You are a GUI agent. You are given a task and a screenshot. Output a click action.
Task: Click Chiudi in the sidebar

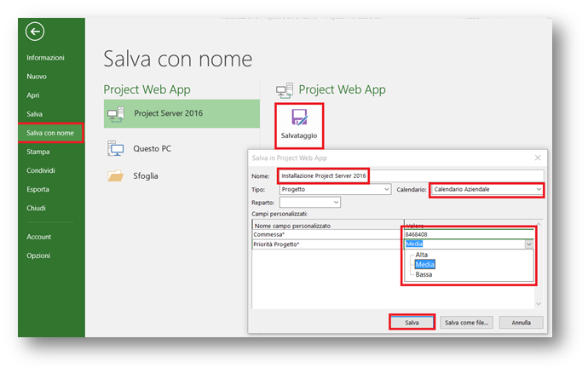click(36, 208)
